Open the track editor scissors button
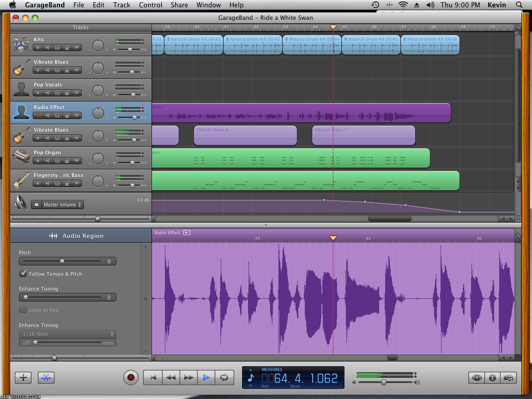 pos(46,378)
